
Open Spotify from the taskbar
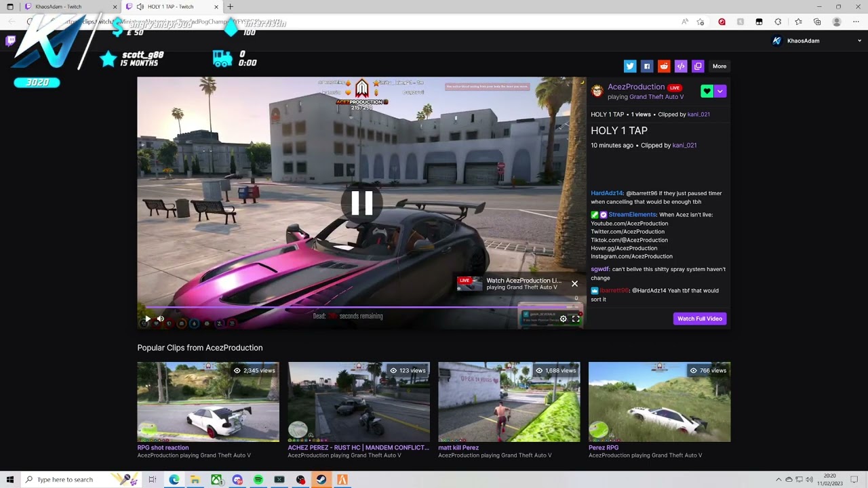(258, 479)
